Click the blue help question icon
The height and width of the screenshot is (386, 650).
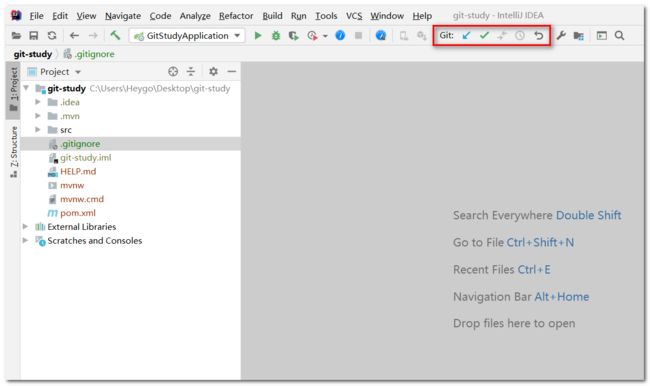tap(381, 36)
